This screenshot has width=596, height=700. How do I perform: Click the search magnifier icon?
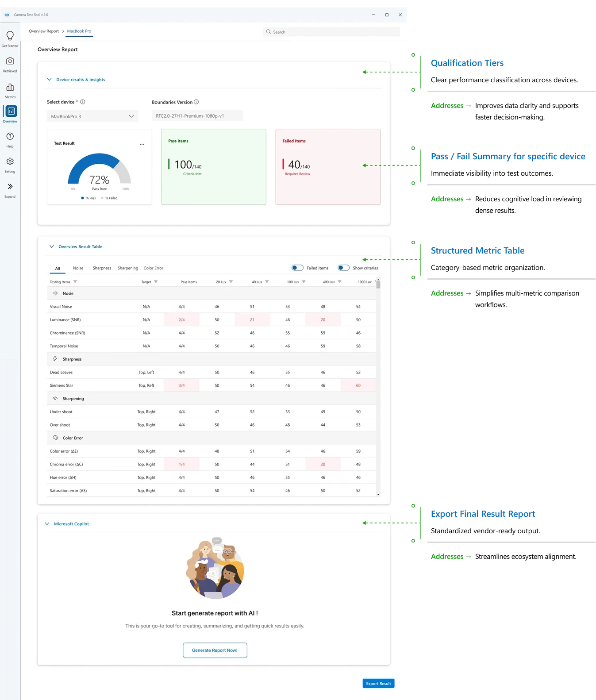pyautogui.click(x=268, y=32)
